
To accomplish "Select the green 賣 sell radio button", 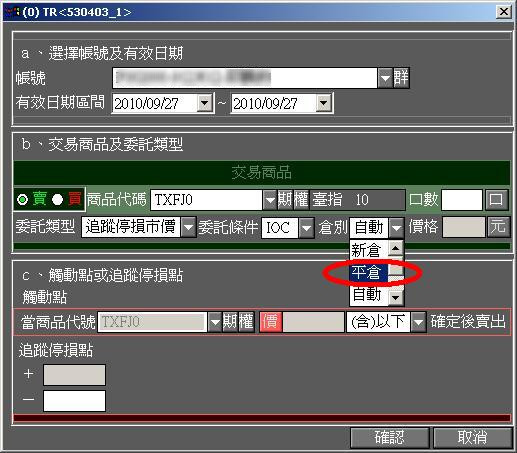I will coord(23,200).
